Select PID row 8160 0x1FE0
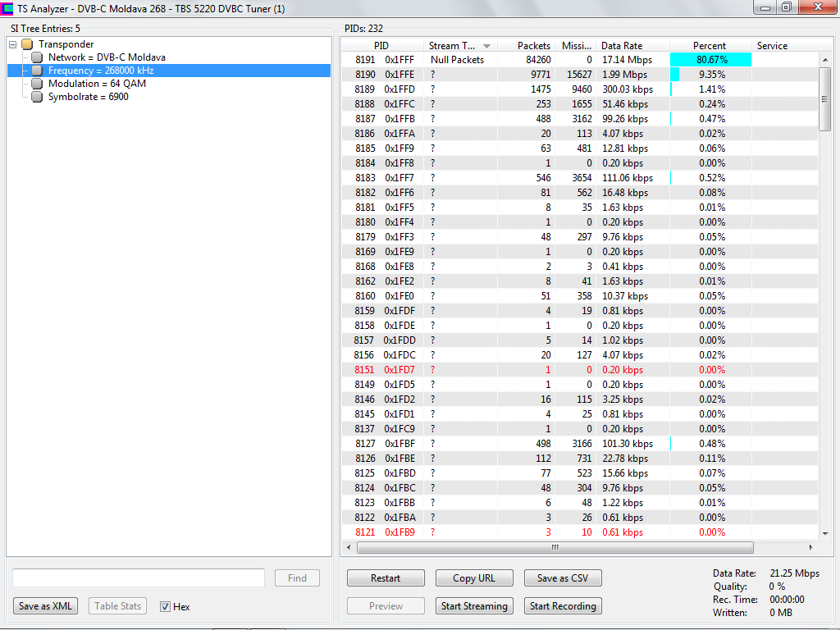 click(580, 295)
